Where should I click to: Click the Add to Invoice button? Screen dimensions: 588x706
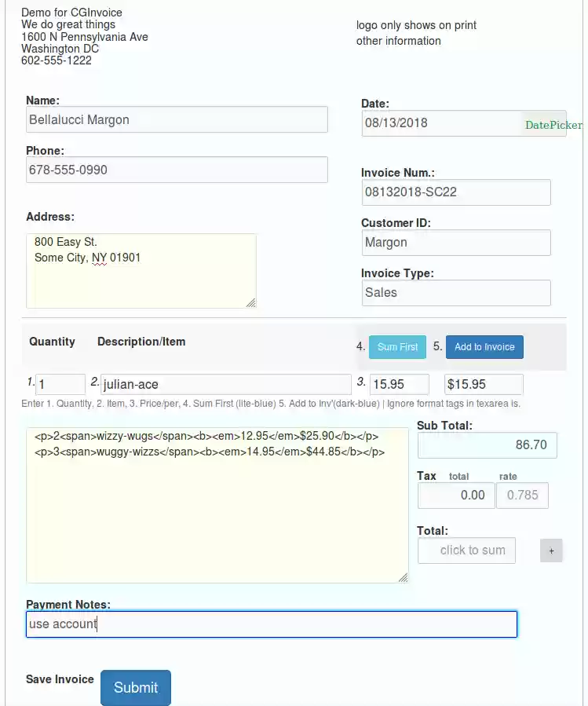[x=484, y=346]
